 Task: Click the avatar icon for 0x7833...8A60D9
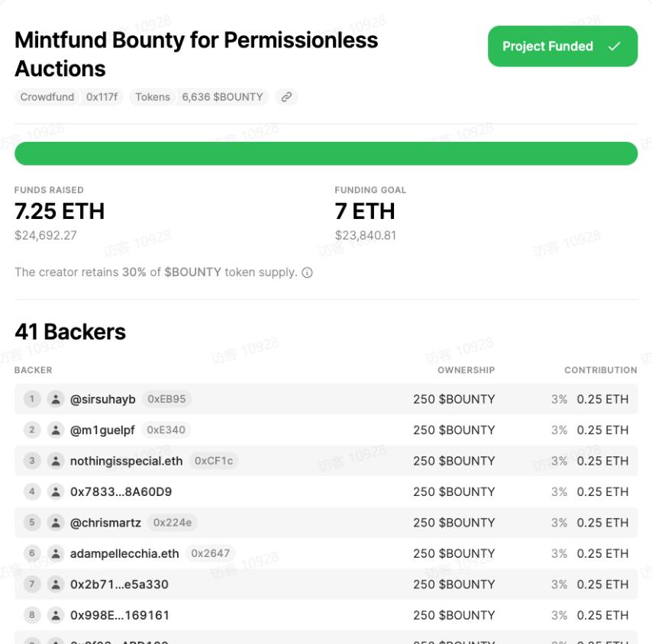click(55, 491)
